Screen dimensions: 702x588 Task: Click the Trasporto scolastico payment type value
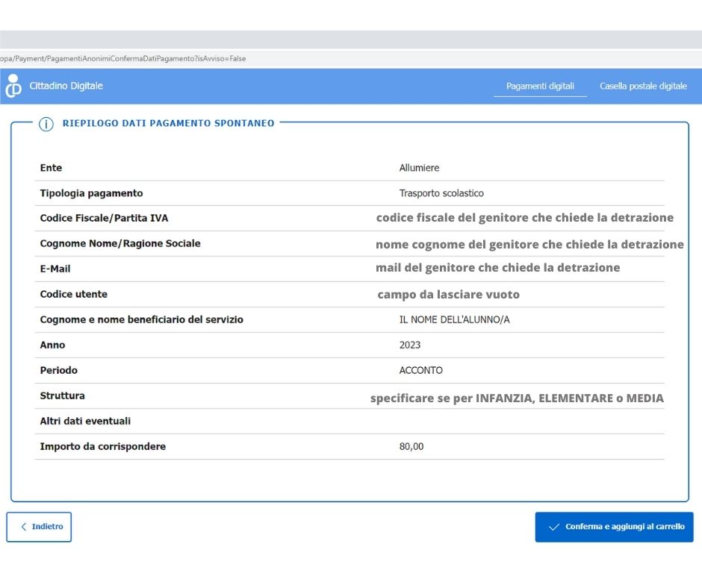point(441,193)
